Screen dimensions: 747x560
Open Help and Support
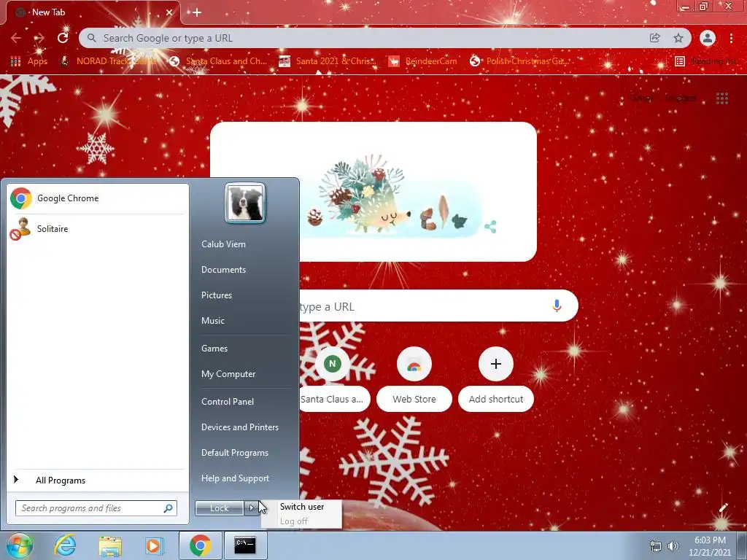point(235,478)
